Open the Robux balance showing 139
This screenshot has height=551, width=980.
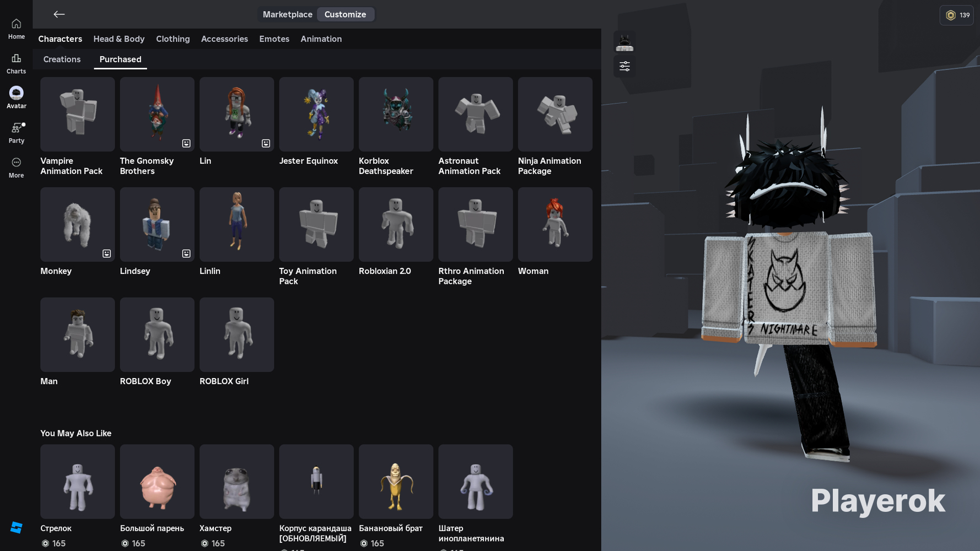pos(957,15)
